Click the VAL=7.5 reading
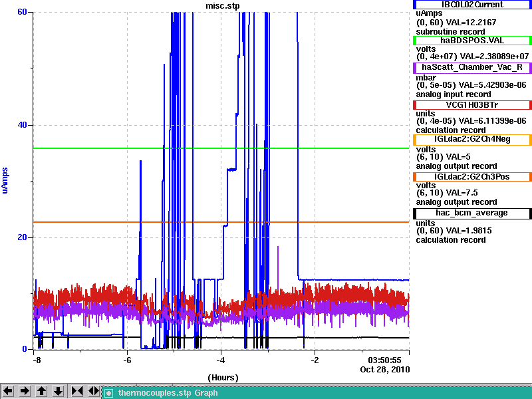Viewport: 532px width, 399px height. point(462,193)
